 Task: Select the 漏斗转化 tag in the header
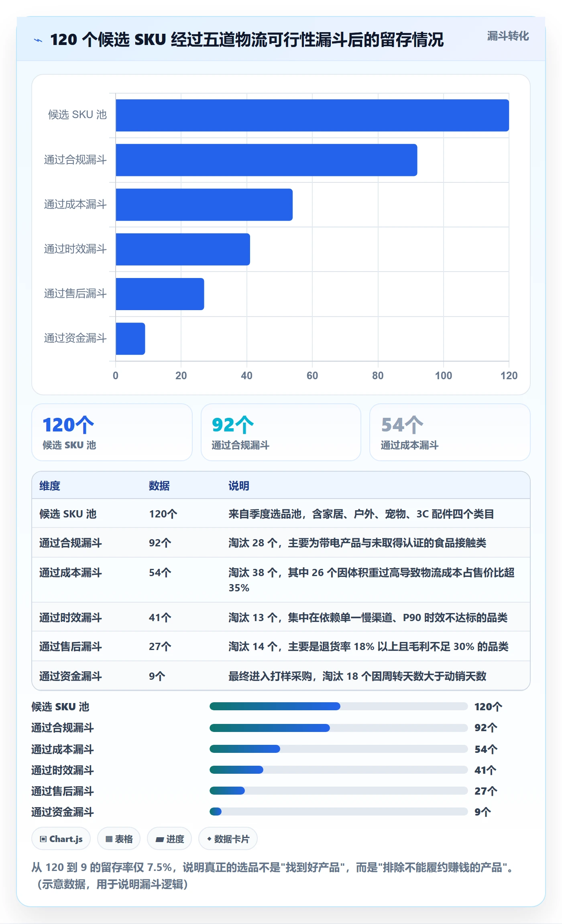point(508,36)
